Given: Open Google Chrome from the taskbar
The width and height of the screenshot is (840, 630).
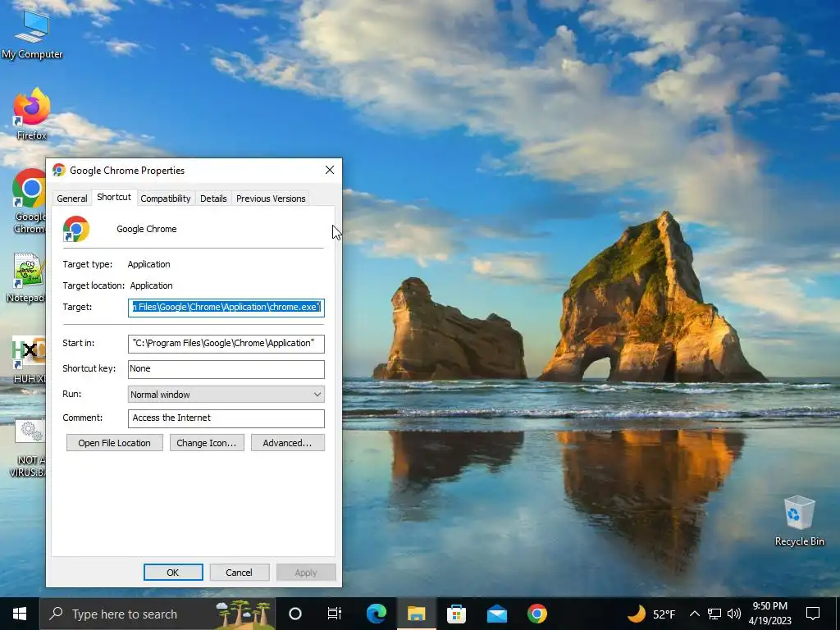Looking at the screenshot, I should (x=536, y=614).
